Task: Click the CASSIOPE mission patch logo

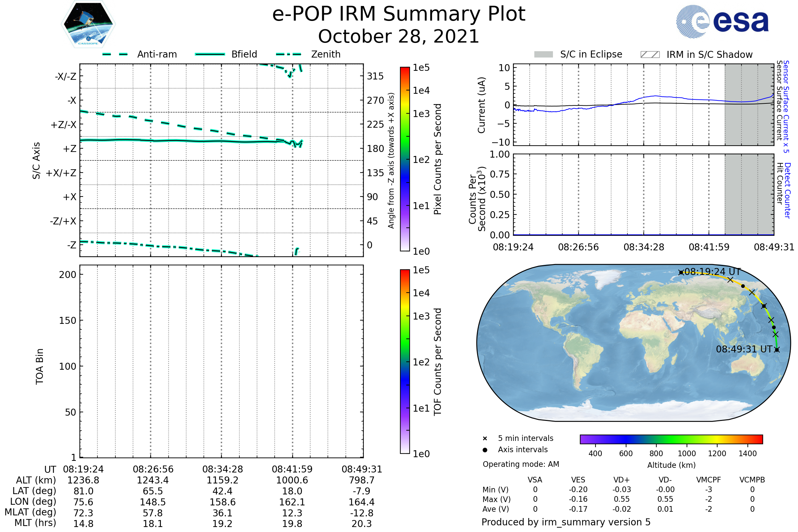Action: [88, 24]
